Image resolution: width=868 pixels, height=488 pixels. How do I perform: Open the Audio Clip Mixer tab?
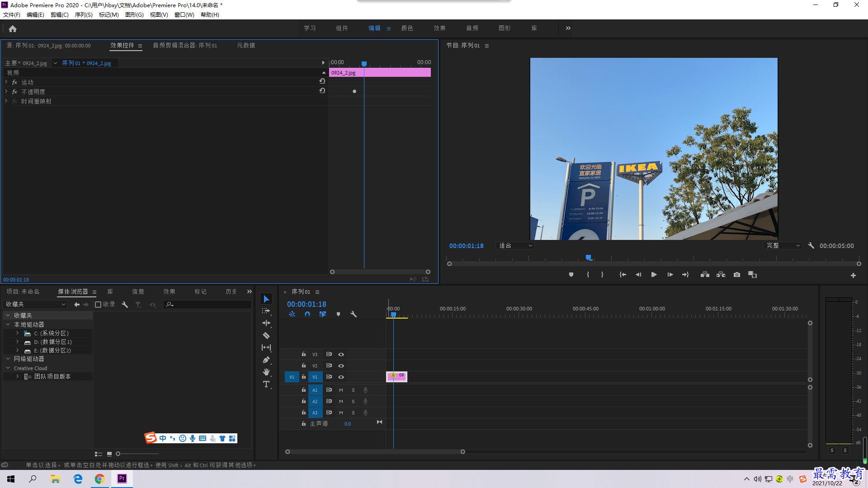(185, 46)
